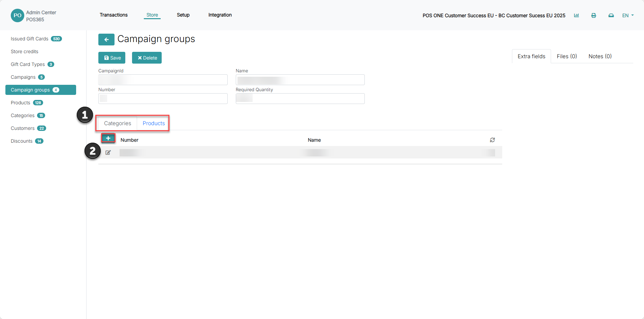Click the refresh icon in table header

[x=492, y=140]
